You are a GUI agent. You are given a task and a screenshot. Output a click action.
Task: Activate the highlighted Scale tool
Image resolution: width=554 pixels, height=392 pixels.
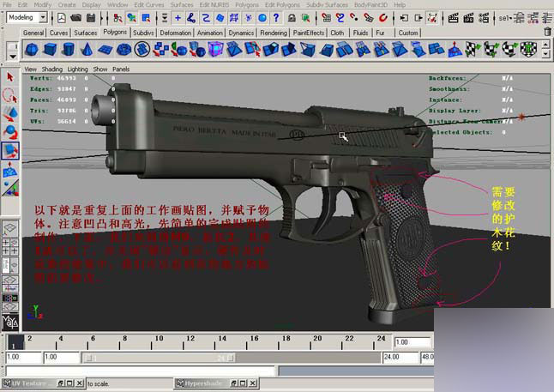point(10,151)
